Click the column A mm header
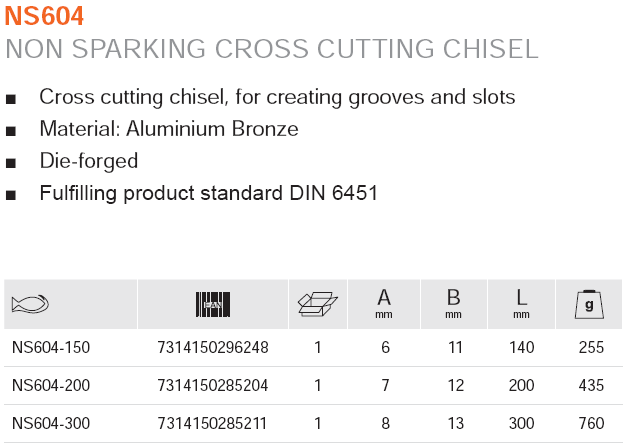The width and height of the screenshot is (625, 447). [x=383, y=302]
